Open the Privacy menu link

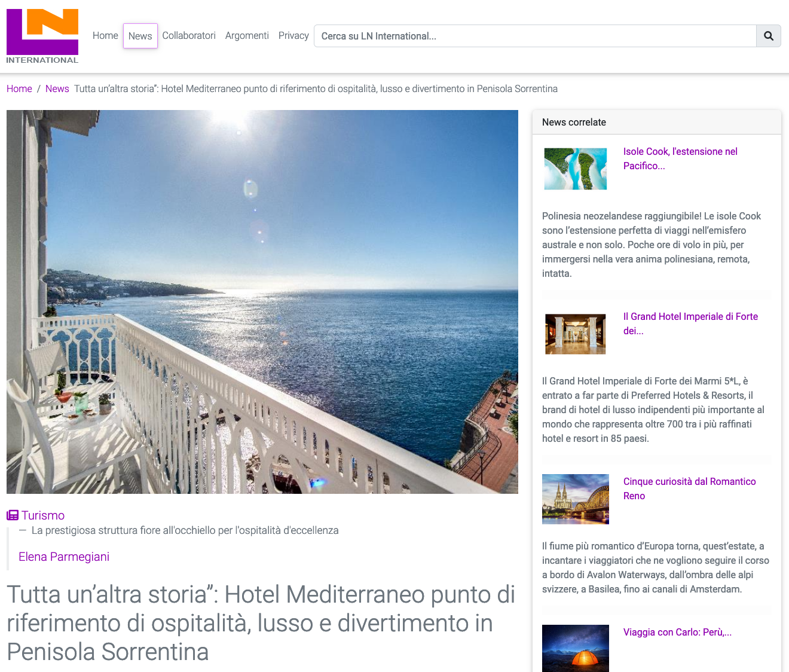click(x=293, y=36)
